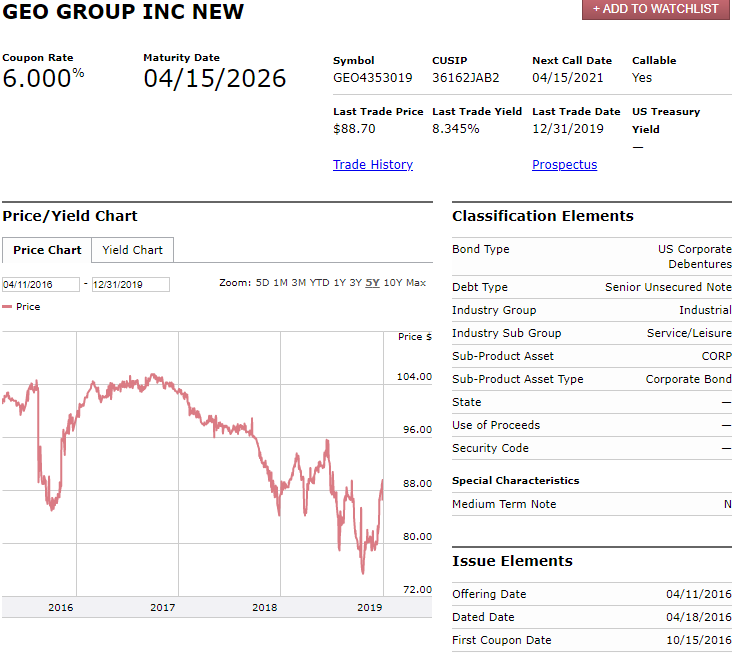The width and height of the screenshot is (738, 653).
Task: Click the Last Trade Date value 12/31/2019
Action: point(568,129)
